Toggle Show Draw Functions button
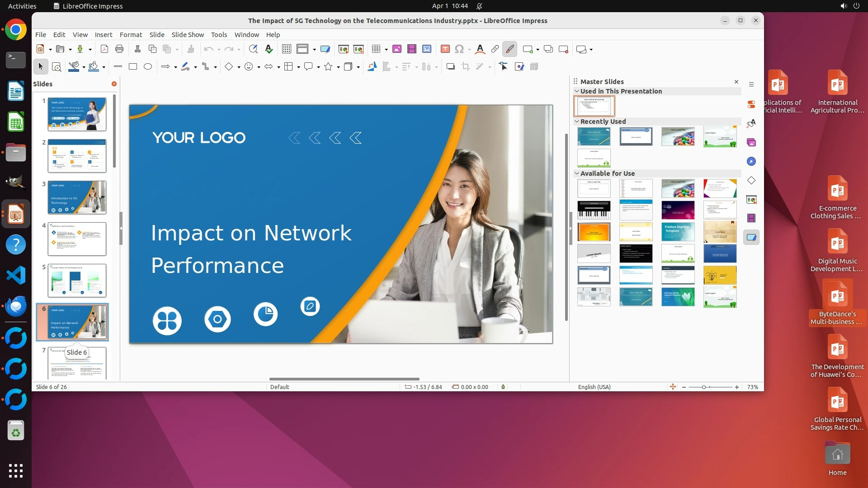The image size is (868, 488). click(509, 49)
